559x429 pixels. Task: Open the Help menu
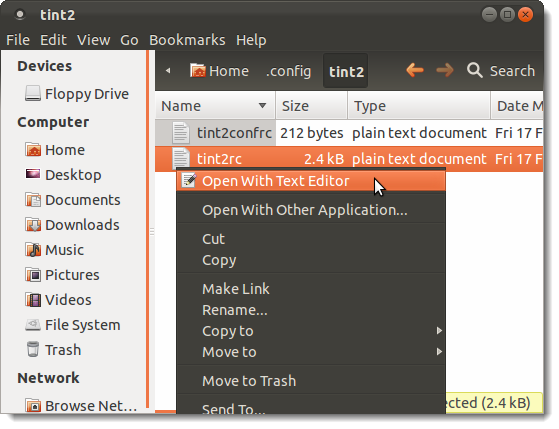(251, 40)
